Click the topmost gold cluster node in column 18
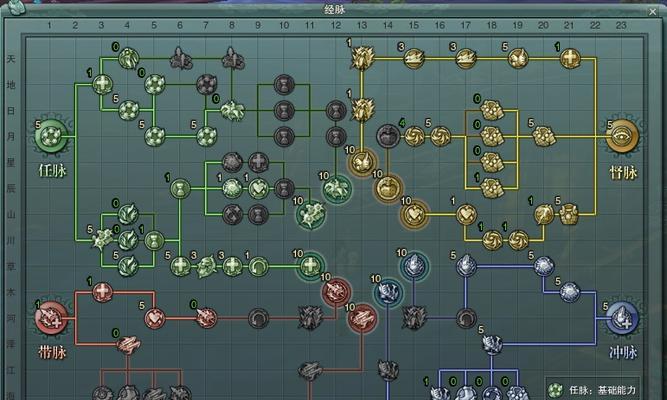The image size is (667, 400). 492,110
